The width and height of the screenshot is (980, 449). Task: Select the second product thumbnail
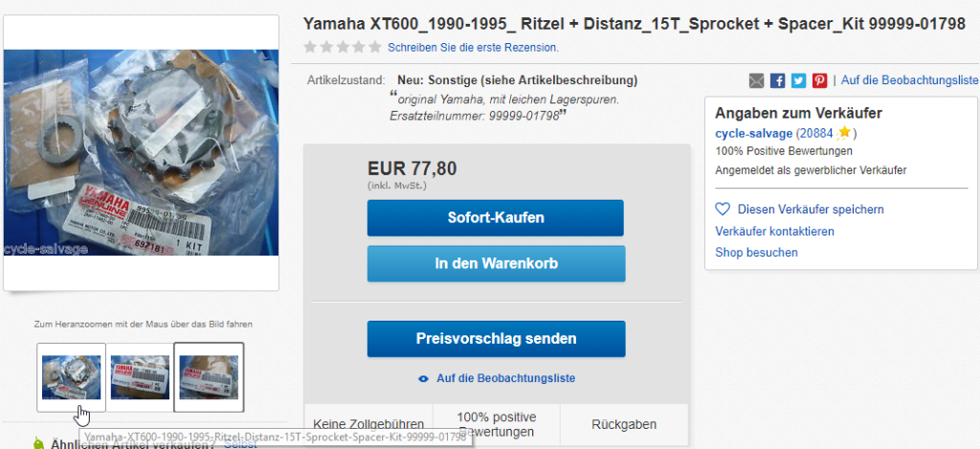(140, 377)
